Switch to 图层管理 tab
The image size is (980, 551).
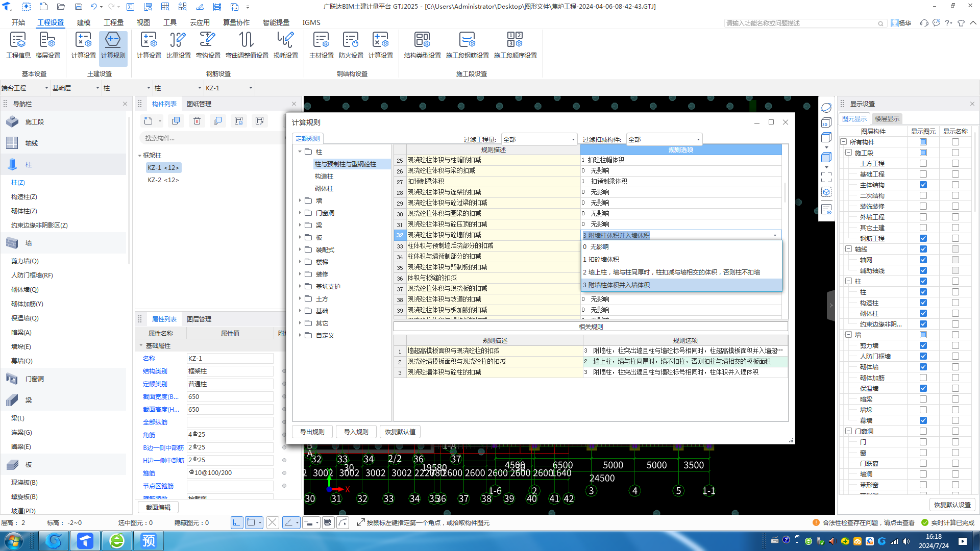[x=199, y=319]
